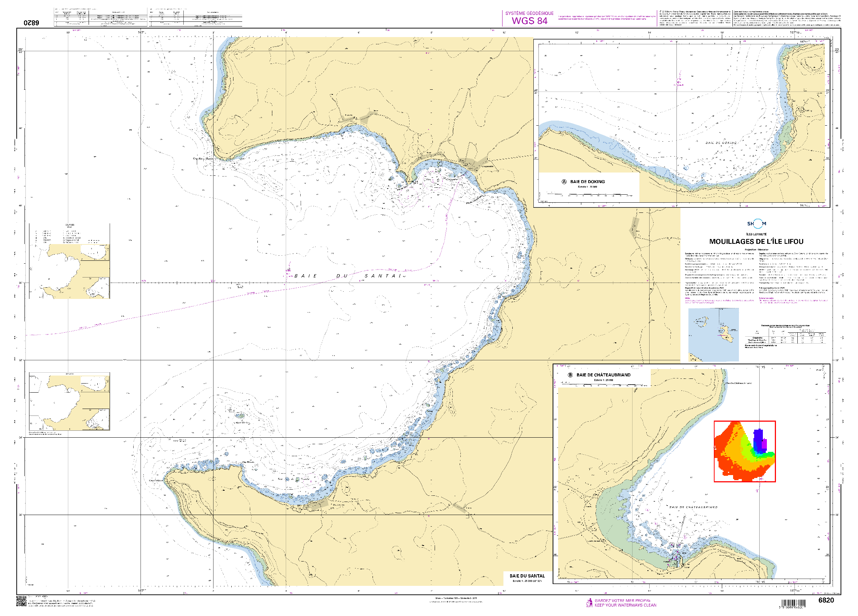Click the blue locator map of Loyalty Islands
Viewport: 858px width, 616px height.
pos(713,335)
